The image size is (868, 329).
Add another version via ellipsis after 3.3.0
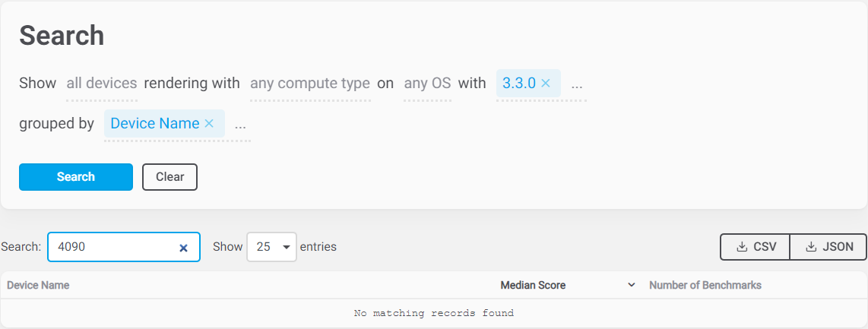tap(577, 84)
